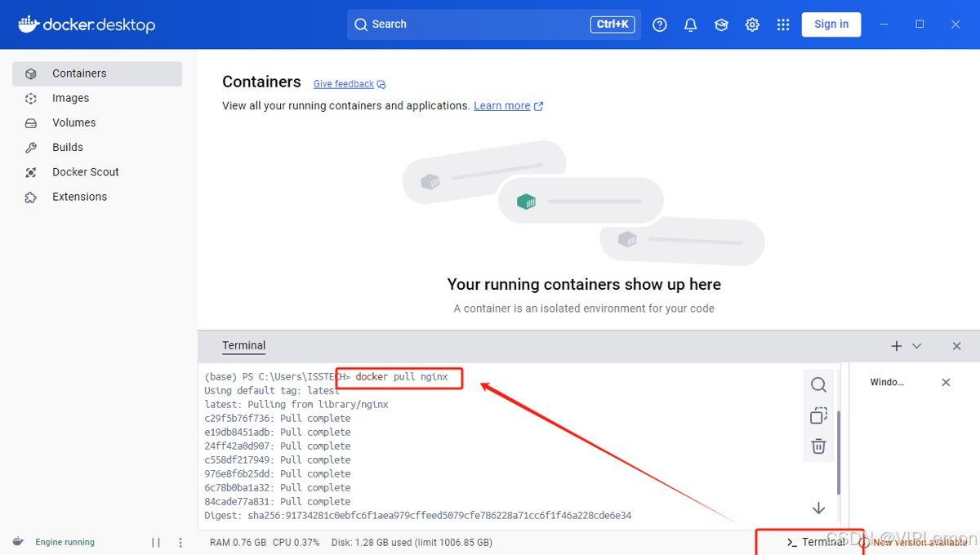The width and height of the screenshot is (980, 555).
Task: Click the 'e19db8451adb: Pull complete' line
Action: pos(278,433)
